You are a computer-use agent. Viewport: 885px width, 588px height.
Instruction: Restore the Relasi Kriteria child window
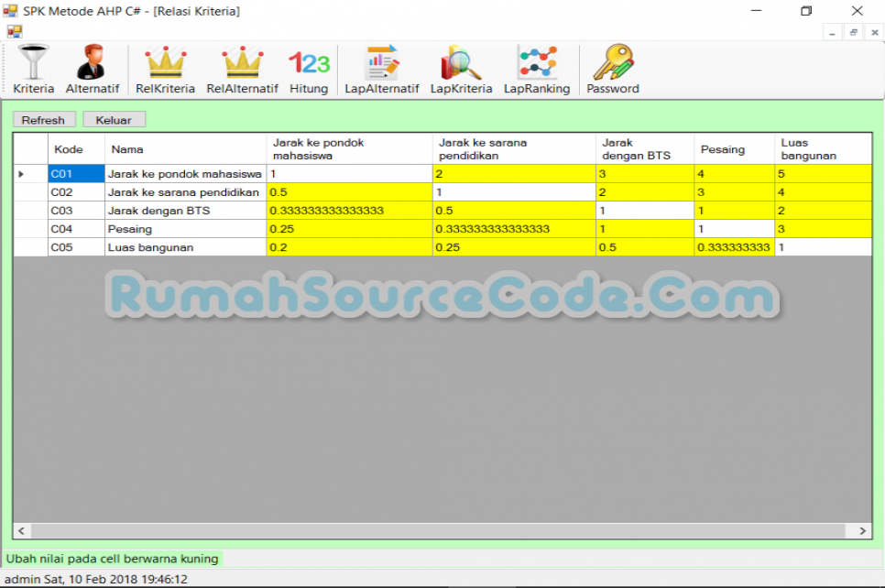(x=853, y=30)
